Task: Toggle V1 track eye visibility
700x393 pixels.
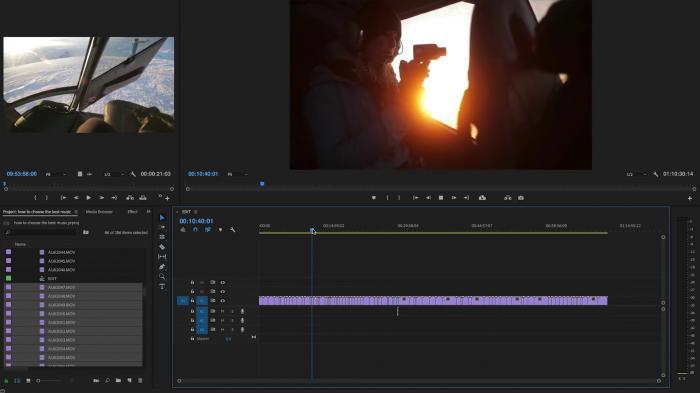Action: (x=223, y=301)
